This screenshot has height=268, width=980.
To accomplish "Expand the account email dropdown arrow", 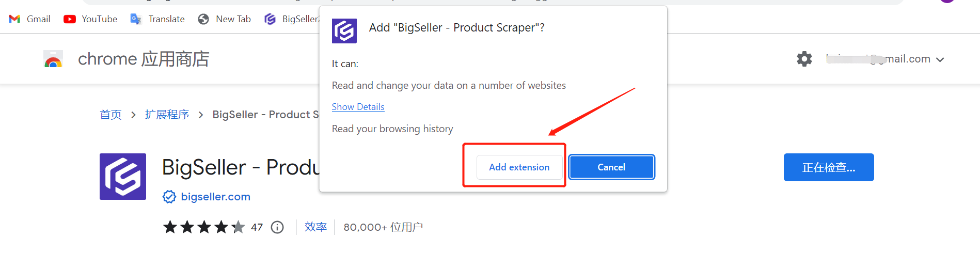I will pyautogui.click(x=940, y=60).
